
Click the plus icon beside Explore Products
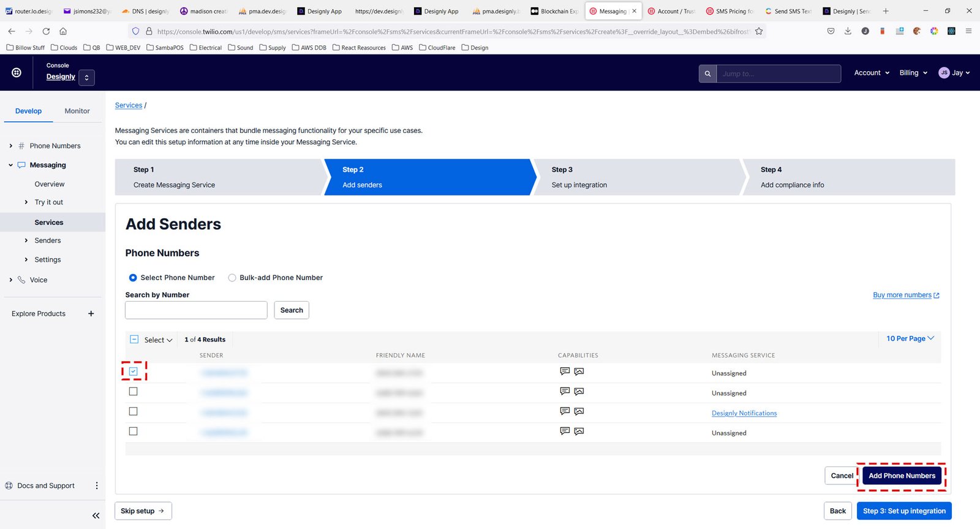(91, 314)
